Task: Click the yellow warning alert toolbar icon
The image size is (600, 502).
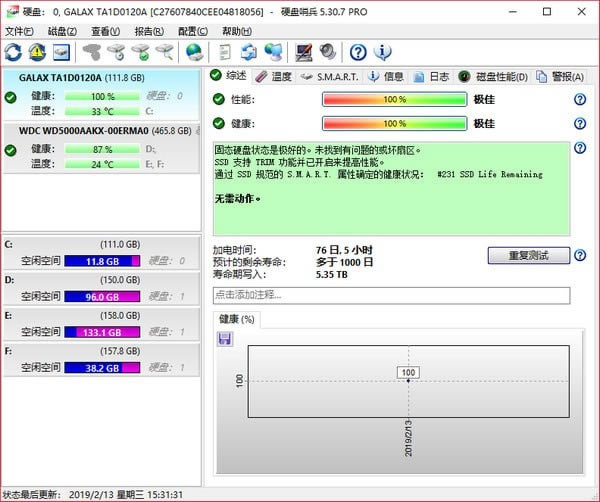Action: (x=38, y=52)
